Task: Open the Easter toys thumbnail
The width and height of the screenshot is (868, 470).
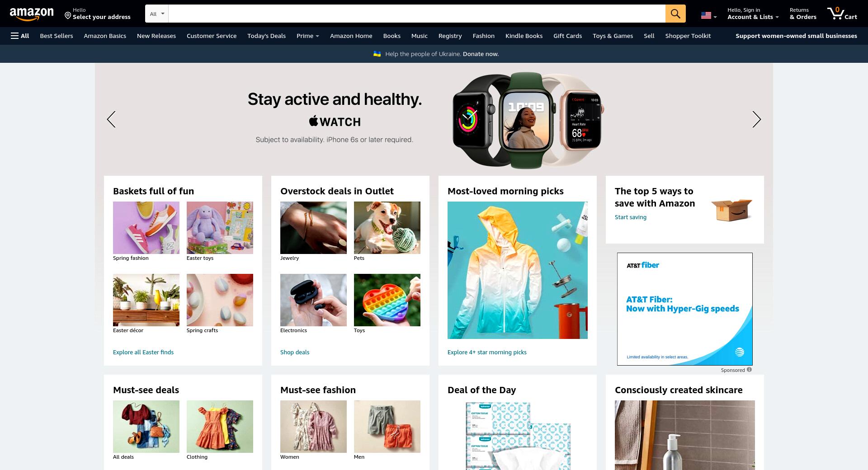Action: point(220,228)
